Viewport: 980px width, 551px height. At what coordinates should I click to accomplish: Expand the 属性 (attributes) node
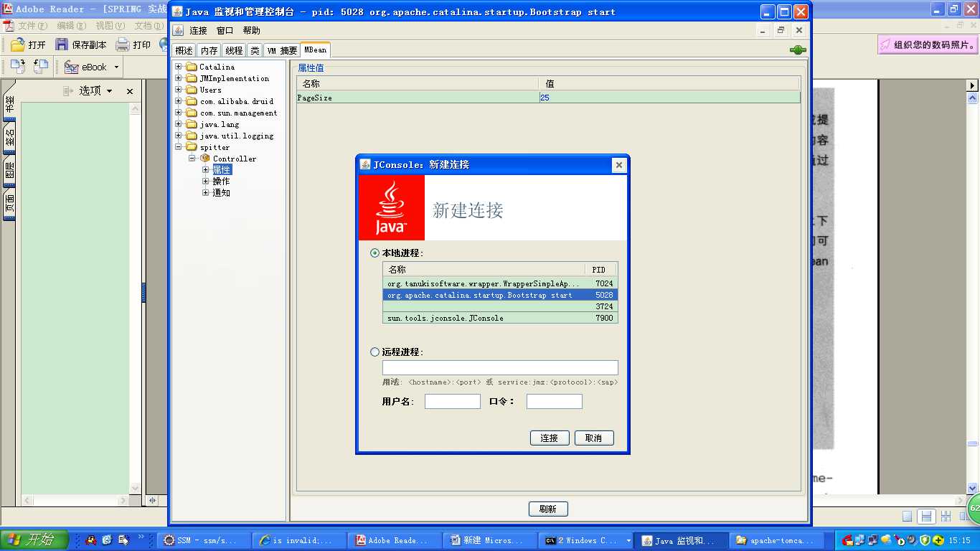(206, 170)
